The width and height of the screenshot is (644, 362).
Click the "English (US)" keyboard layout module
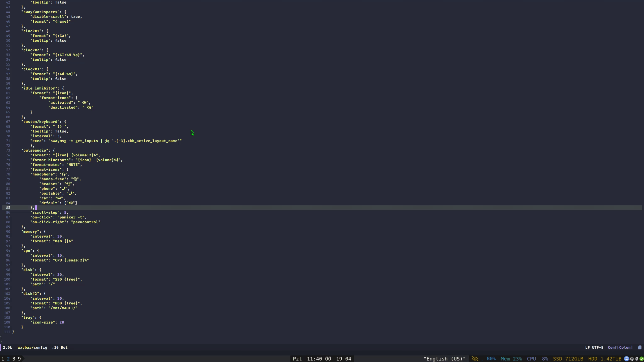(x=445, y=359)
